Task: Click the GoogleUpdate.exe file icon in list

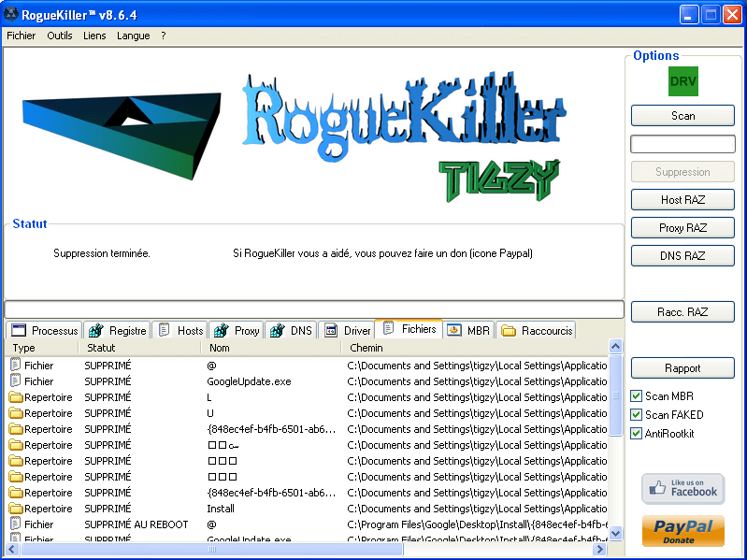Action: (16, 381)
